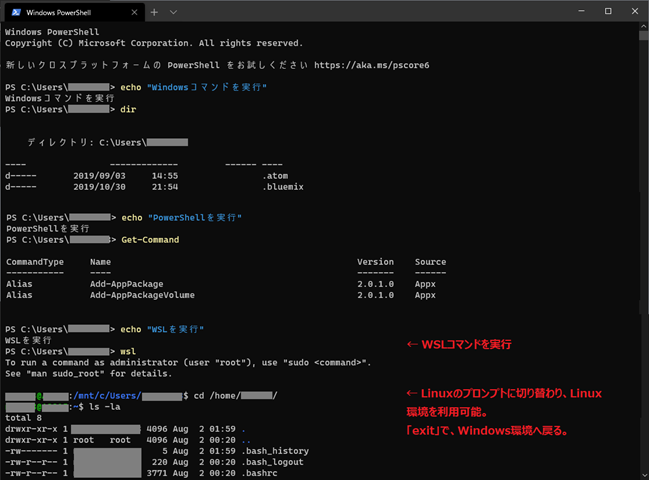Maximize the terminal window

tap(608, 11)
